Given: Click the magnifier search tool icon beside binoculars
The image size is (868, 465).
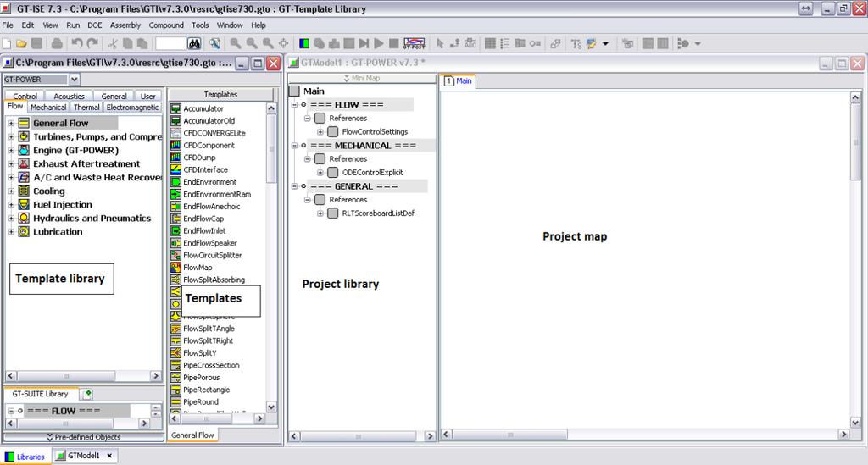Looking at the screenshot, I should tap(214, 43).
